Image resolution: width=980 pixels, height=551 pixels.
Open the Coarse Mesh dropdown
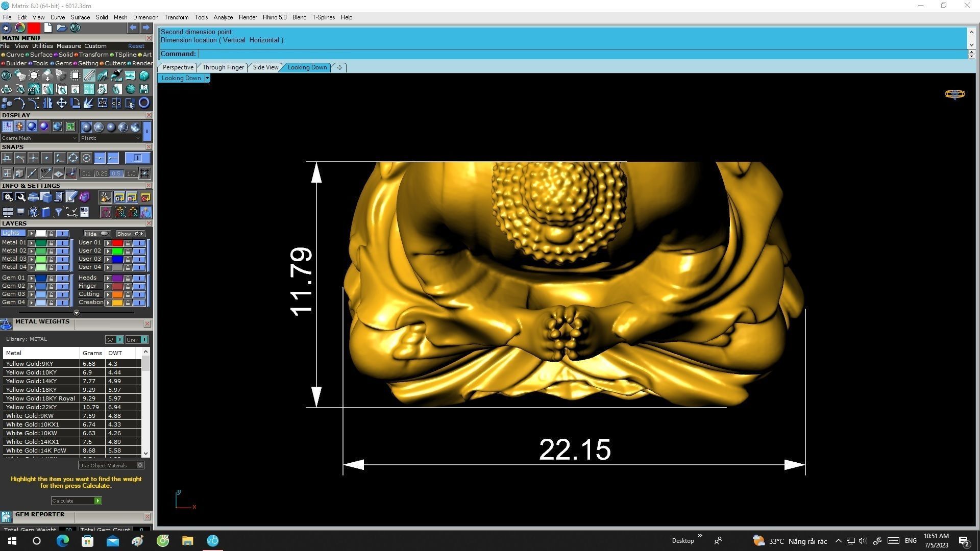pos(39,138)
